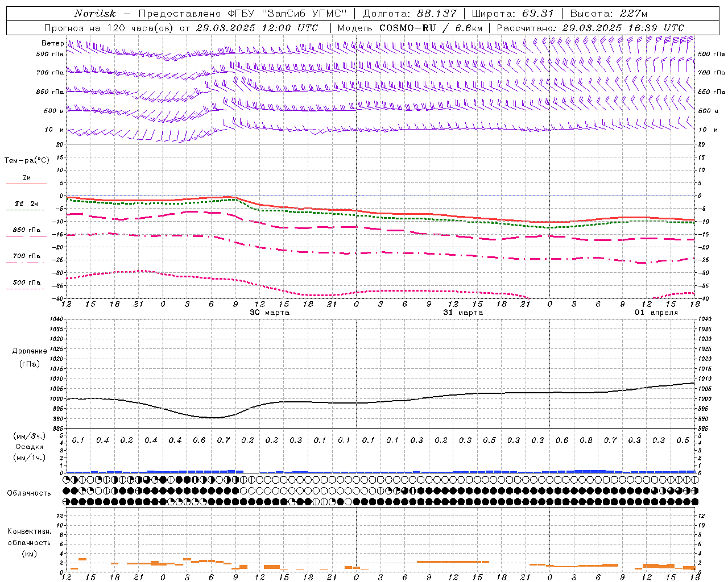
Task: Click the 'Ветер' wind panel label
Action: pos(52,43)
